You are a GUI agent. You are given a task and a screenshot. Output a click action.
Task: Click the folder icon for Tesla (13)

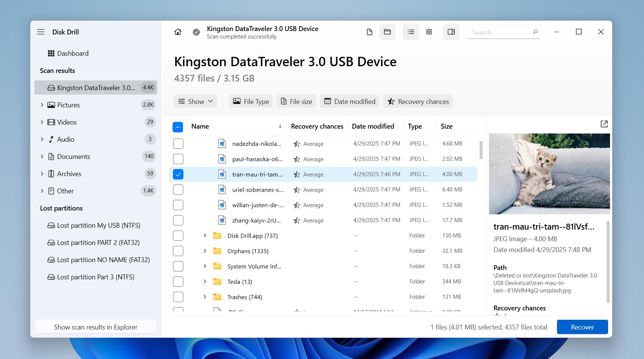coord(217,282)
